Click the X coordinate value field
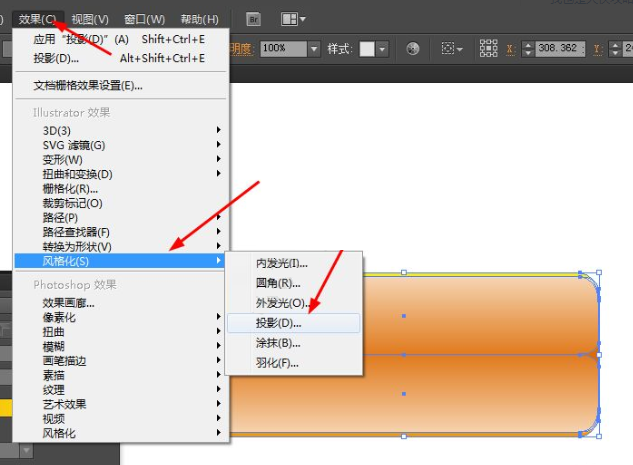633x465 pixels. [x=560, y=49]
